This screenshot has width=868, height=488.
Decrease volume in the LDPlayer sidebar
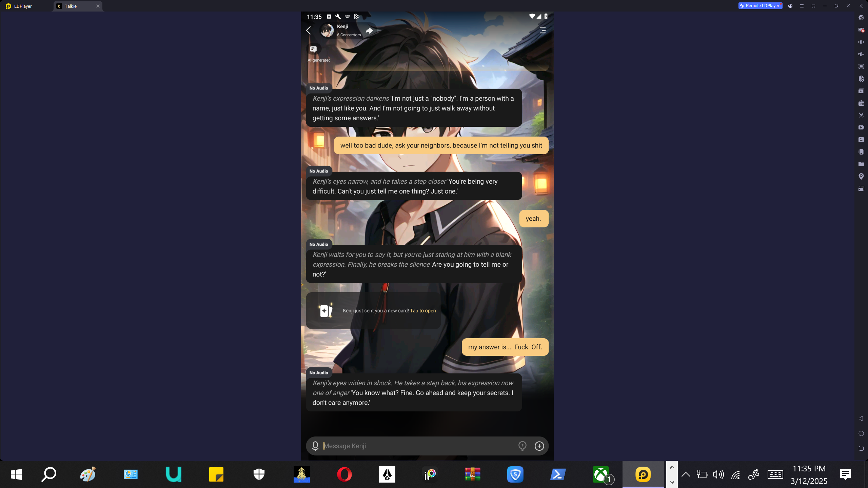tap(861, 54)
